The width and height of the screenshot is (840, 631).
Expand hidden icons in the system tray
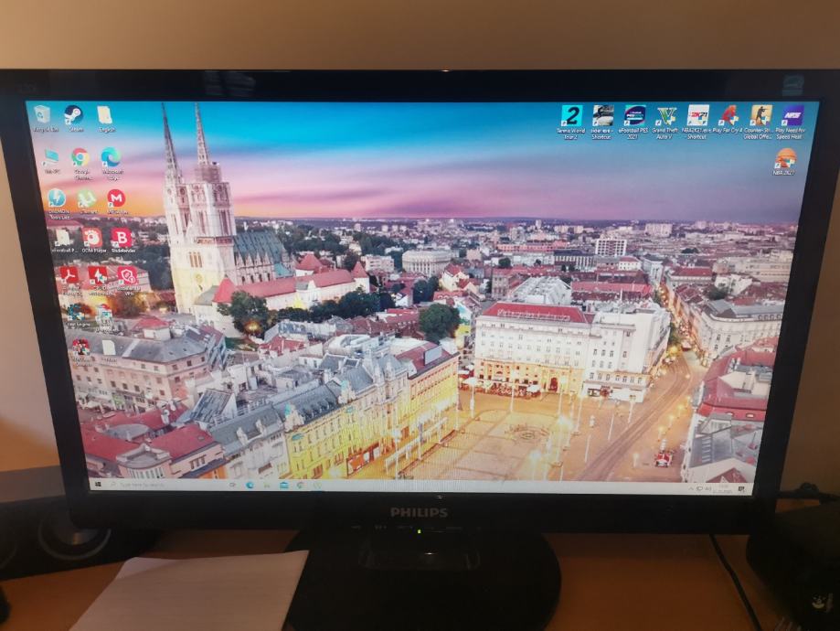click(692, 487)
